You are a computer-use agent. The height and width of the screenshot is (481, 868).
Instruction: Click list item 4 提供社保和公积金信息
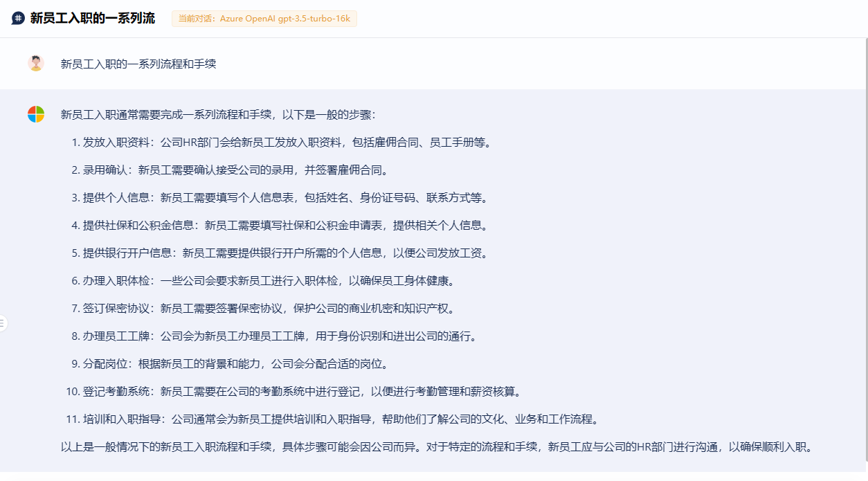(x=285, y=226)
